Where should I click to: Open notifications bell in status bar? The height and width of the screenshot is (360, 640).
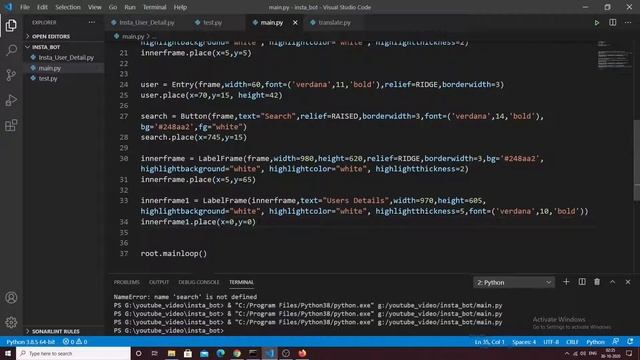tap(630, 342)
